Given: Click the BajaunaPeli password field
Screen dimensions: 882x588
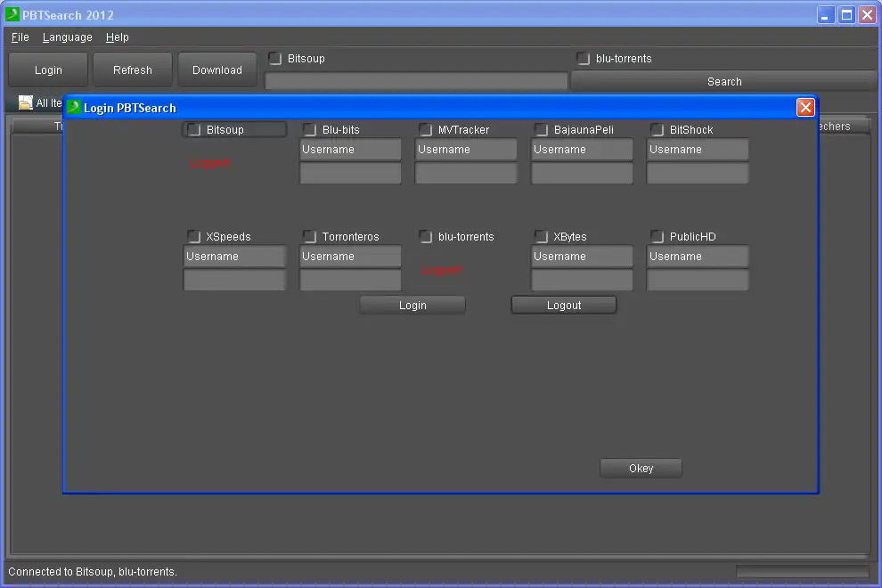Looking at the screenshot, I should click(582, 173).
